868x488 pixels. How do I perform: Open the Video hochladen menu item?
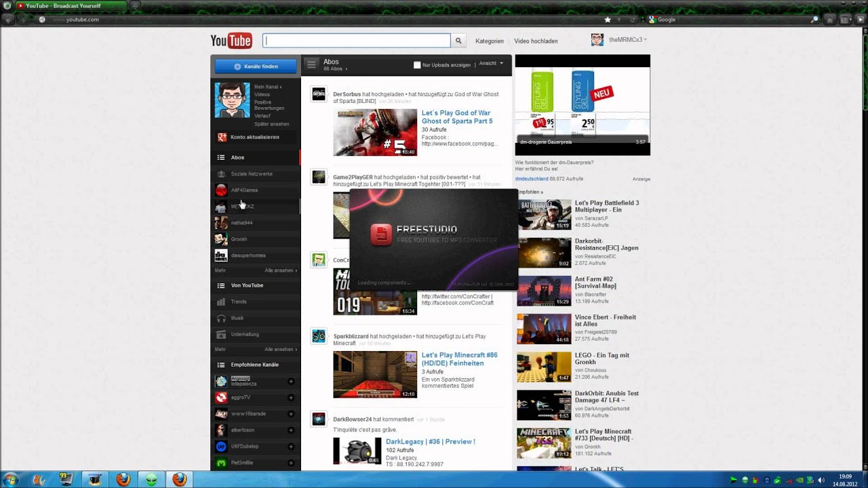click(536, 41)
